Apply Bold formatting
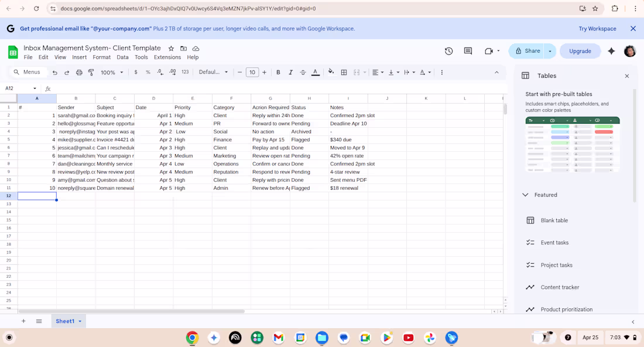 279,72
